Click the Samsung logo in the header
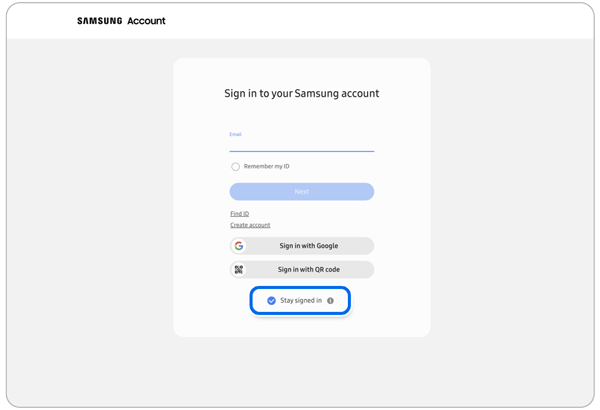This screenshot has height=410, width=600. coord(97,21)
